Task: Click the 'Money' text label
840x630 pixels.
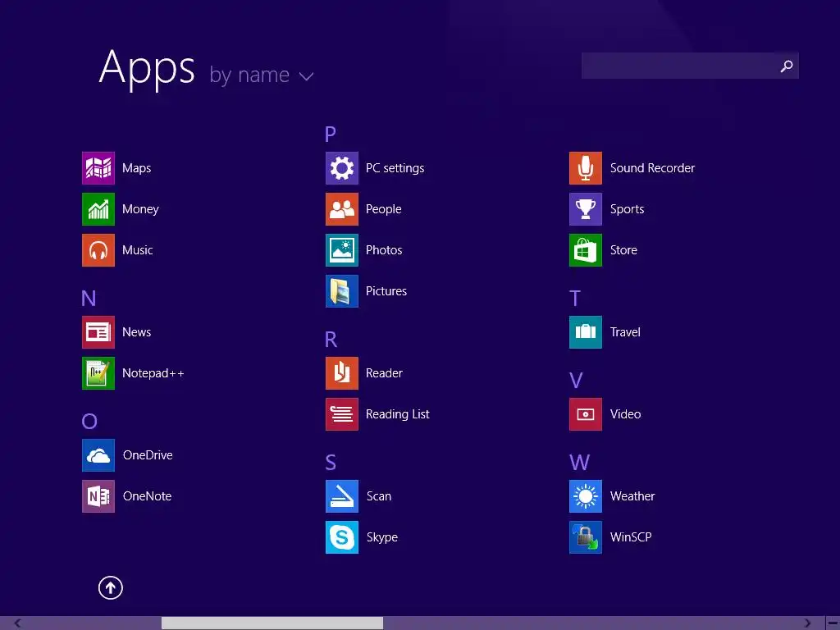Action: click(x=140, y=209)
